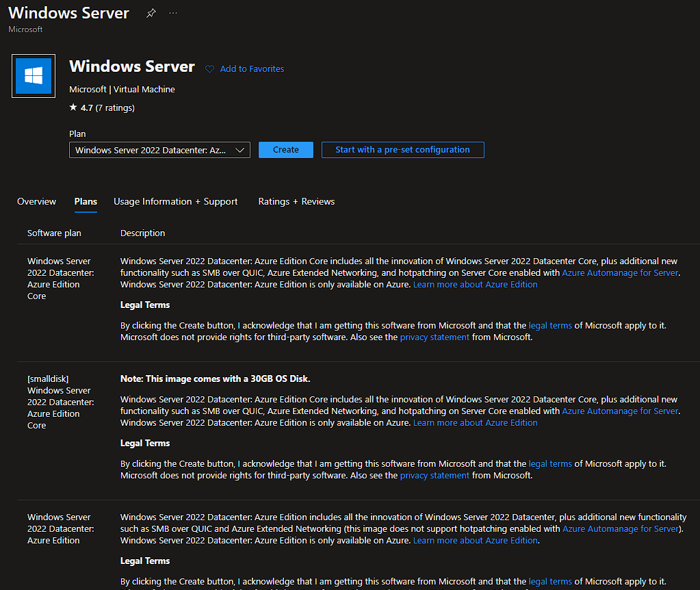Open the more options ellipsis menu
The image size is (700, 590).
[x=173, y=14]
